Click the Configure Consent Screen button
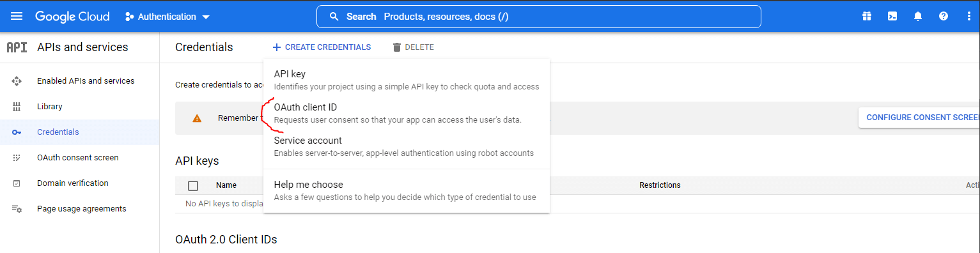 tap(919, 118)
